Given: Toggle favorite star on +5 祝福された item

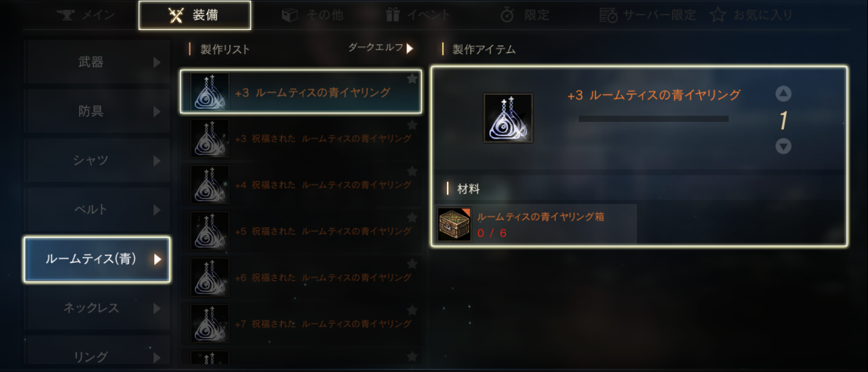Looking at the screenshot, I should [x=412, y=218].
